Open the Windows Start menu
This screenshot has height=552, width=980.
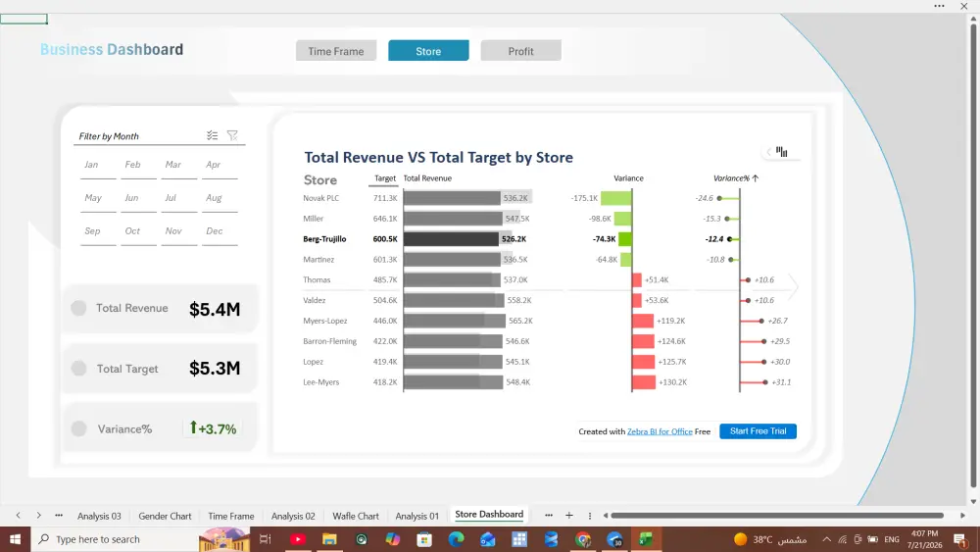tap(15, 539)
